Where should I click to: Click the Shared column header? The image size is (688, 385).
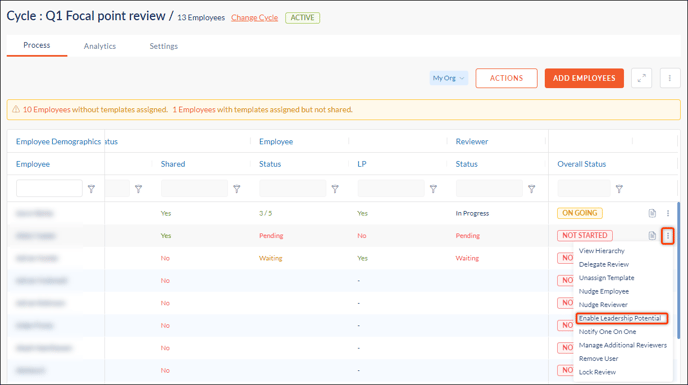(x=173, y=164)
